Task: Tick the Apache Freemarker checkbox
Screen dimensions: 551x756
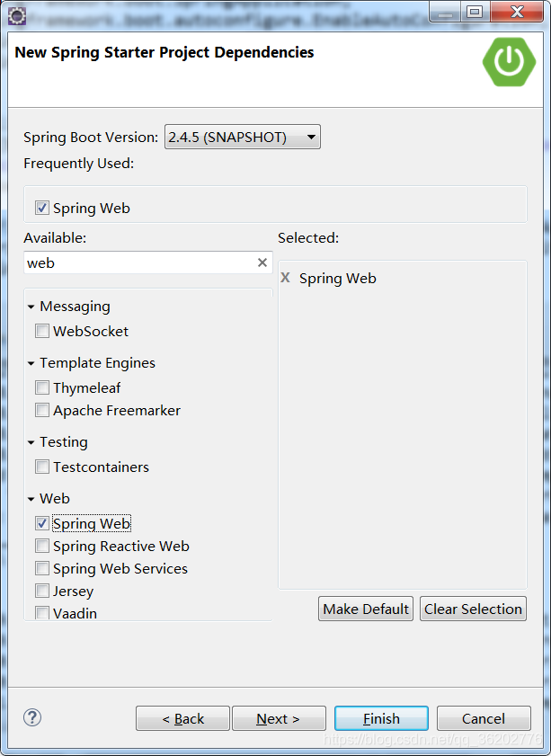Action: 42,410
